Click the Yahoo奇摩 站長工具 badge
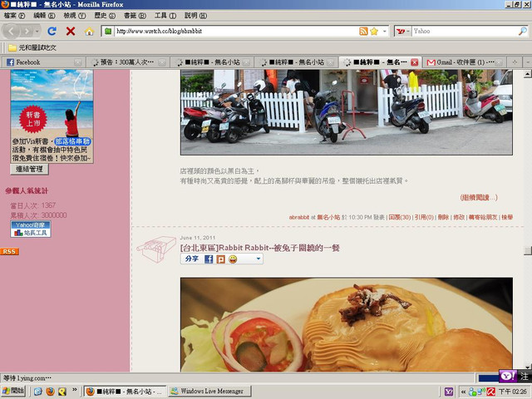 click(x=31, y=229)
